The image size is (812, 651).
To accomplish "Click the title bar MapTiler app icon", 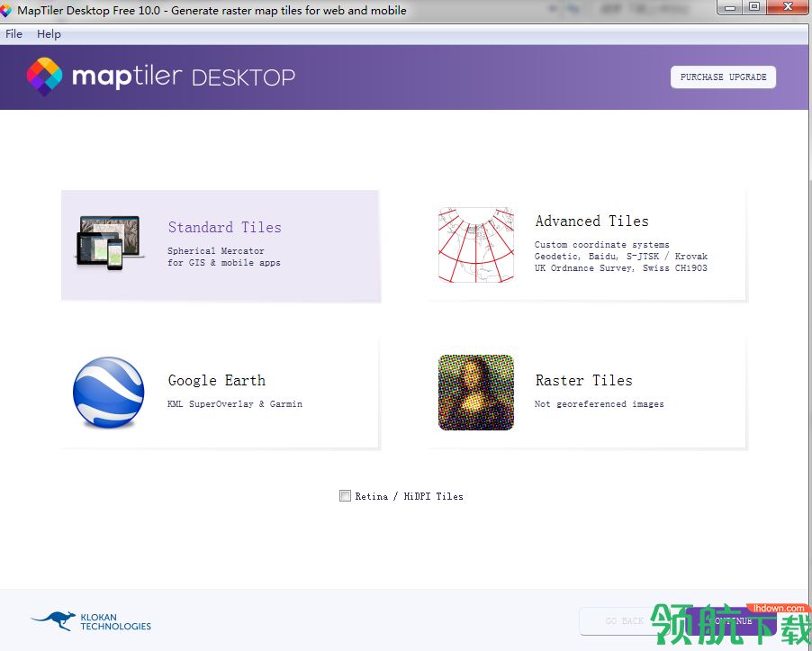I will coord(5,11).
